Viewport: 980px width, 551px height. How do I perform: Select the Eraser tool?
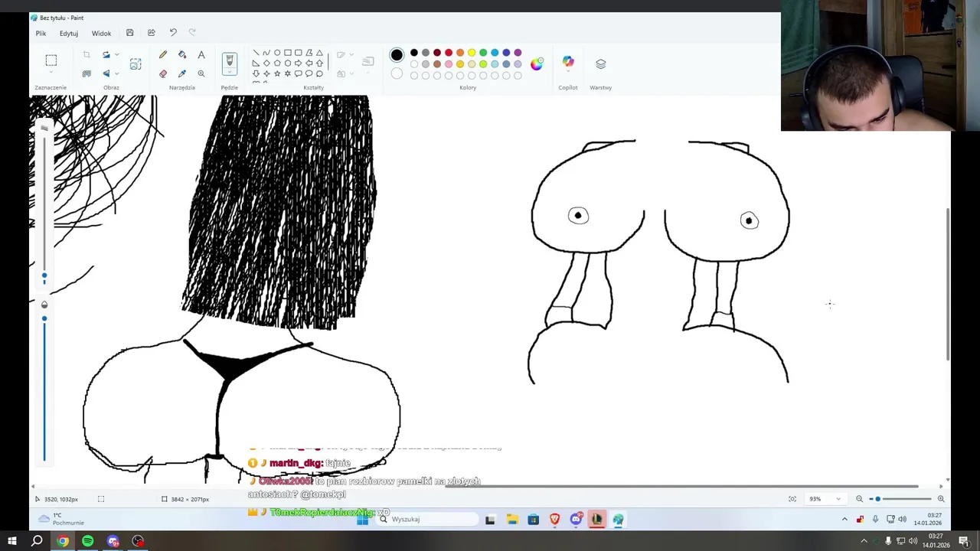point(163,73)
